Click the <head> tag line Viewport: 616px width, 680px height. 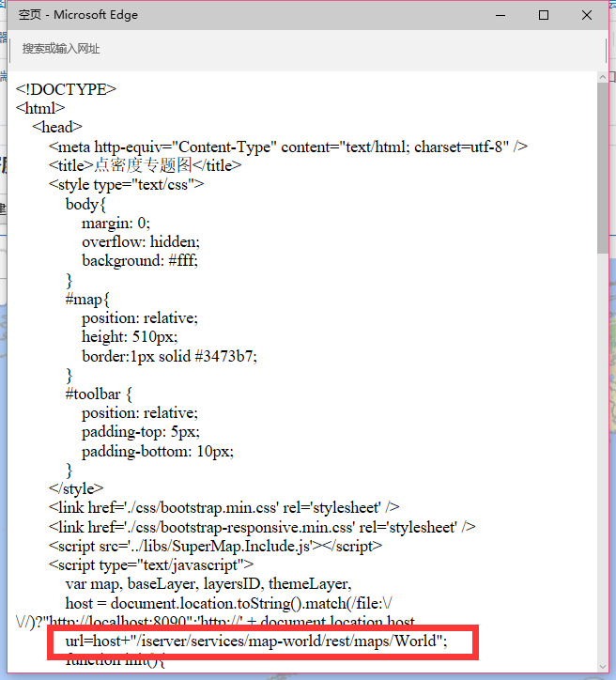pos(57,127)
